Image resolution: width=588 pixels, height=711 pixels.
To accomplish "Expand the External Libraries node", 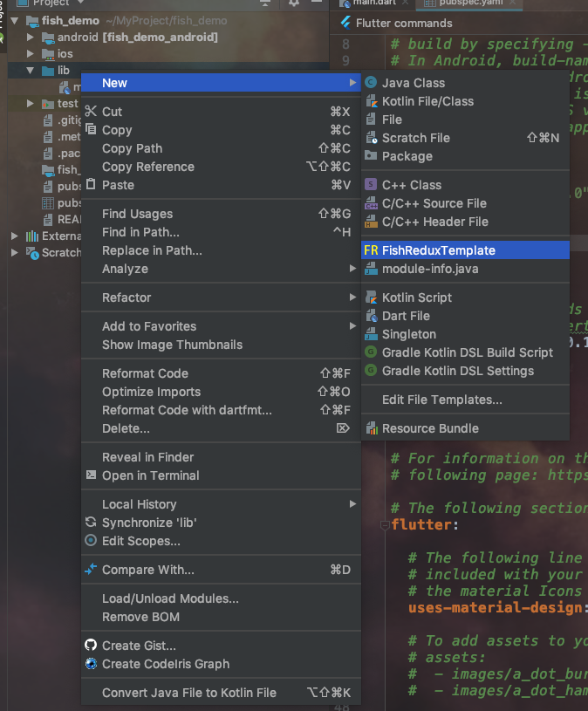I will pos(15,236).
